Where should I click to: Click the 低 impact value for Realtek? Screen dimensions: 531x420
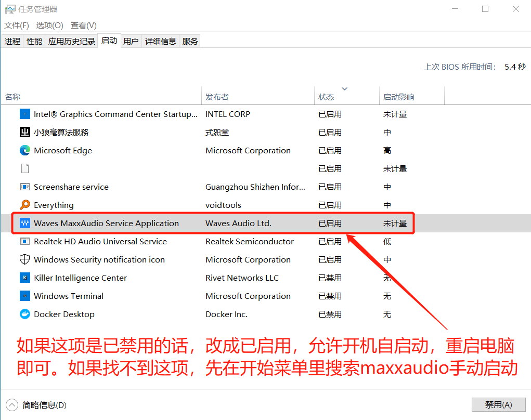coord(387,241)
